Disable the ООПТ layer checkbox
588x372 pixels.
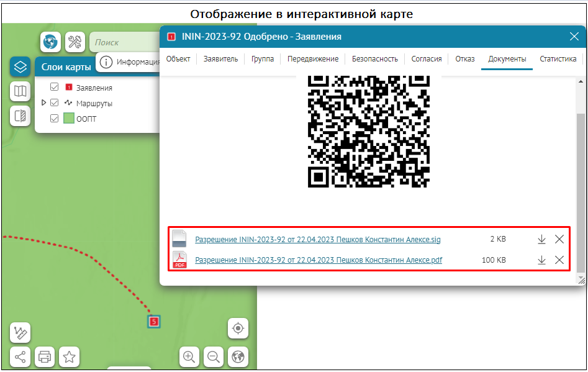pyautogui.click(x=55, y=119)
